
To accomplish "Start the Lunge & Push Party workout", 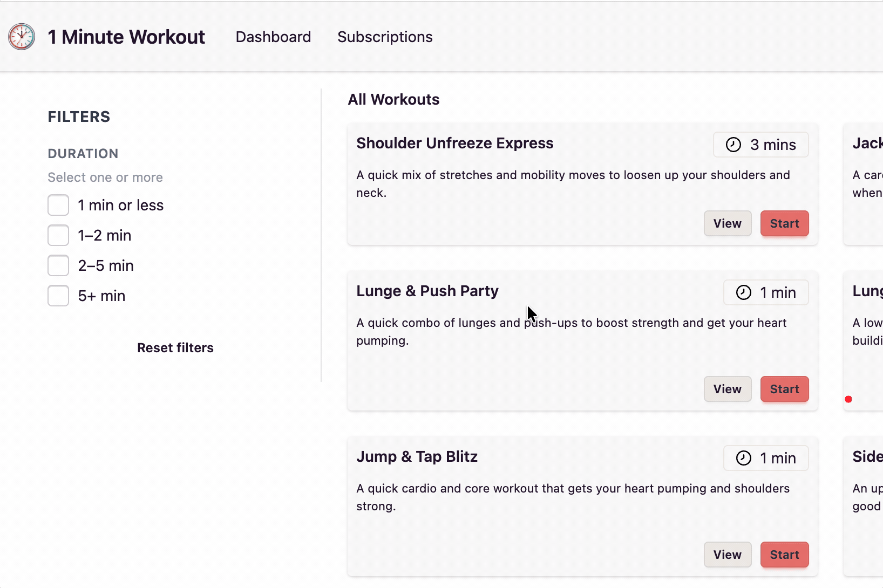I will click(784, 389).
